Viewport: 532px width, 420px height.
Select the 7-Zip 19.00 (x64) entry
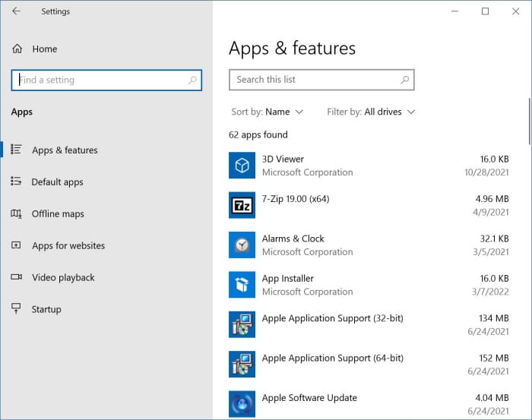point(296,199)
